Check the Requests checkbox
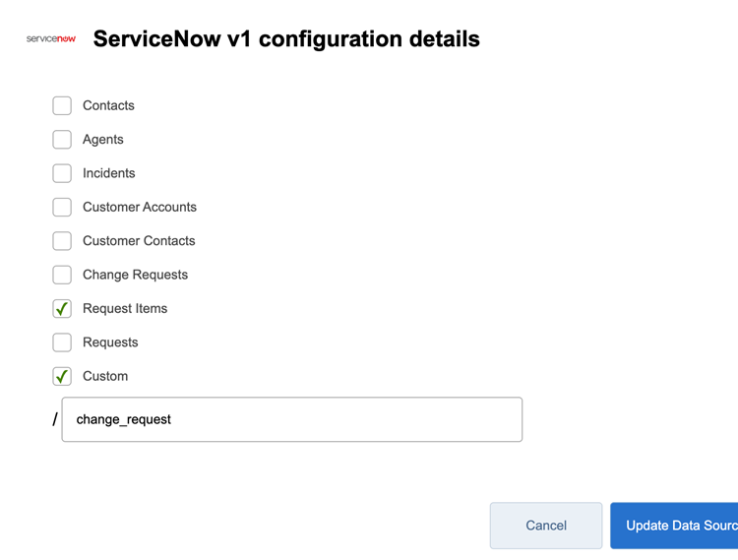Image resolution: width=738 pixels, height=560 pixels. 62,342
